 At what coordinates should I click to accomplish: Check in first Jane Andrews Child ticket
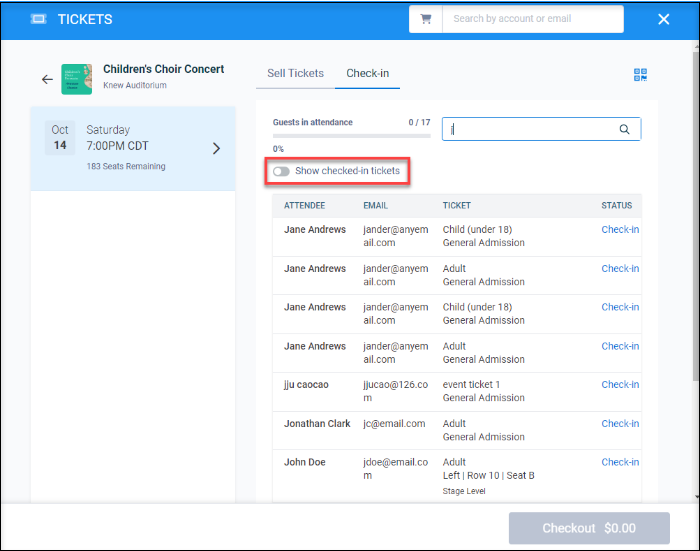pyautogui.click(x=620, y=230)
